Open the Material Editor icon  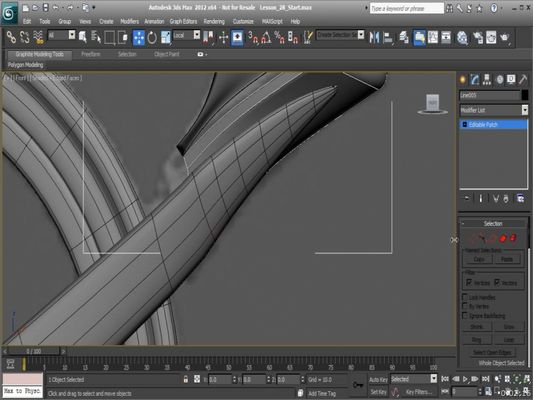[x=462, y=37]
